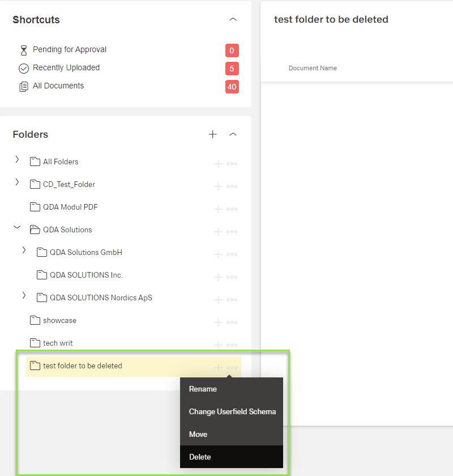453x476 pixels.
Task: Open more options for tech writ folder
Action: [232, 345]
